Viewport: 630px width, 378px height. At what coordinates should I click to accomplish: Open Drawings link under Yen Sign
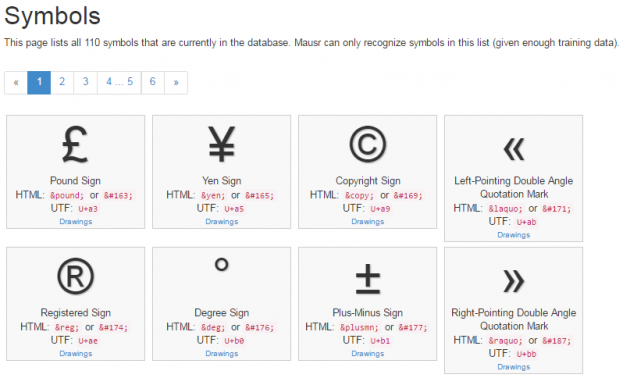(221, 221)
